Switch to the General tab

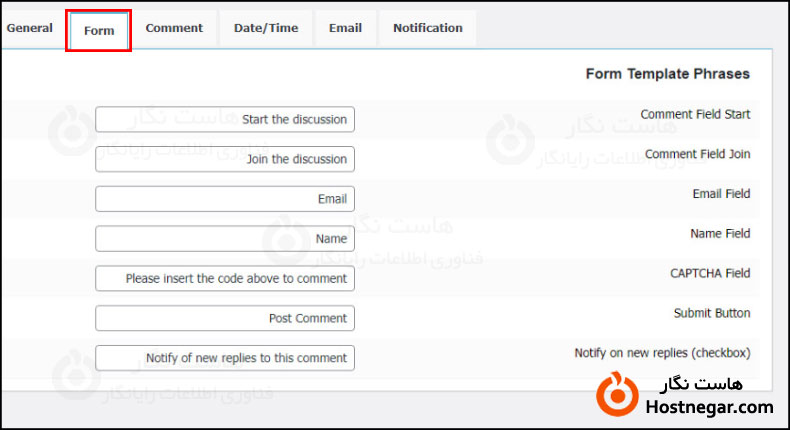click(30, 28)
